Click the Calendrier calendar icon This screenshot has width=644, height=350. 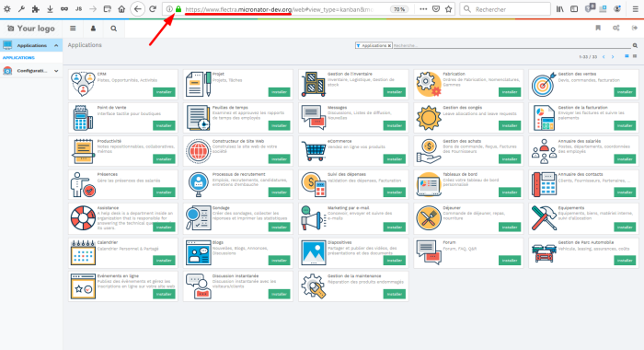point(83,252)
